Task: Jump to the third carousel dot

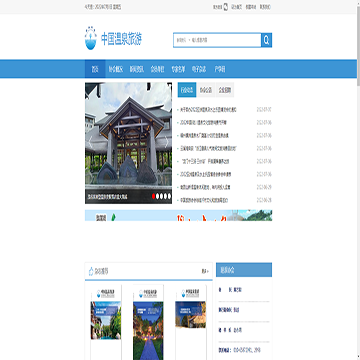Action: click(x=162, y=196)
